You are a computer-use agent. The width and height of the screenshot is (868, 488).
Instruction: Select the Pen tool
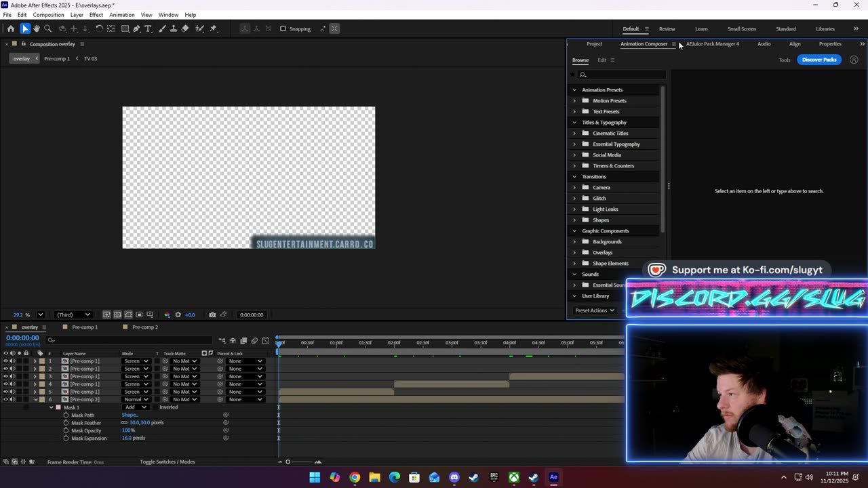click(x=136, y=28)
